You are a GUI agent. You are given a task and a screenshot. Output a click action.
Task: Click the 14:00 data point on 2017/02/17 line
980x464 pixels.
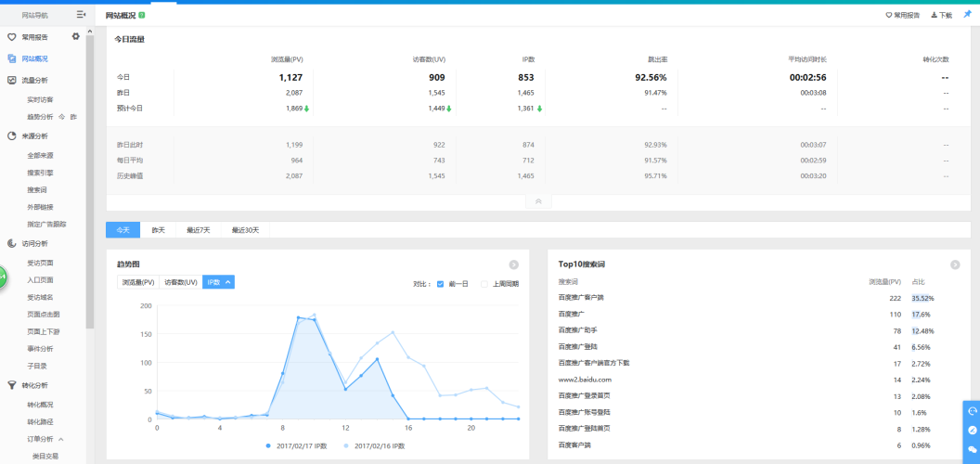pyautogui.click(x=378, y=359)
